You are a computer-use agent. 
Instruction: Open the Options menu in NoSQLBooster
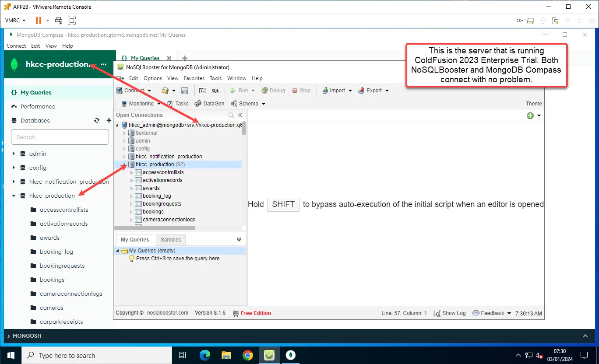pyautogui.click(x=153, y=78)
